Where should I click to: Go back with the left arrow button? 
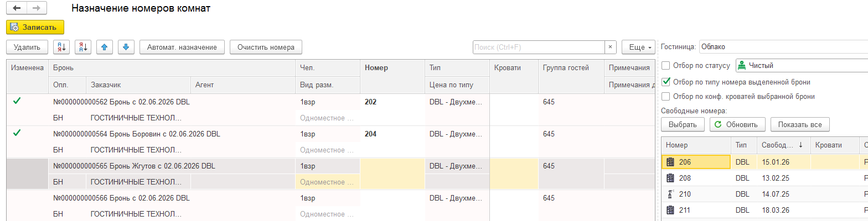(16, 8)
